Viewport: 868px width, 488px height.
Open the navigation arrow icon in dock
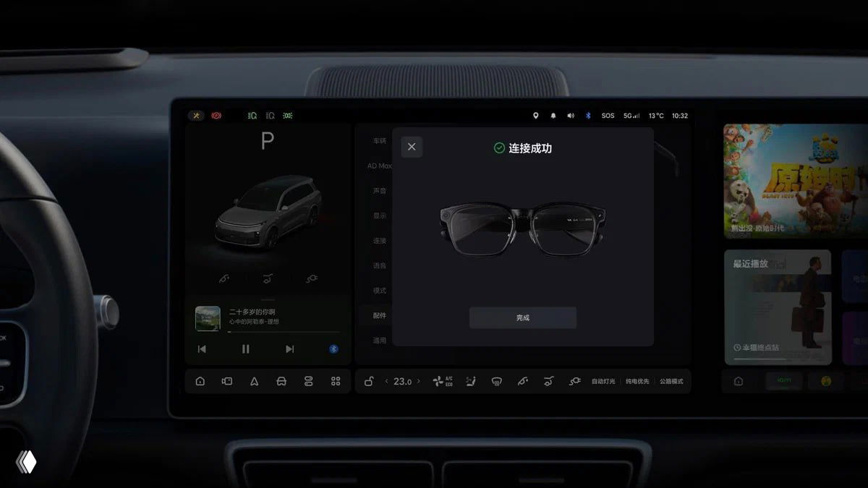pos(254,381)
